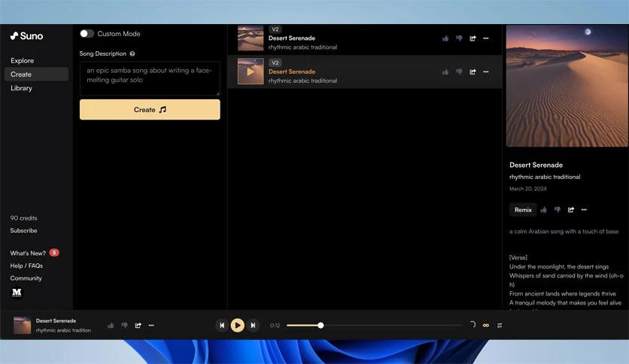The image size is (629, 364).
Task: Dislike the song in details panel
Action: point(558,210)
